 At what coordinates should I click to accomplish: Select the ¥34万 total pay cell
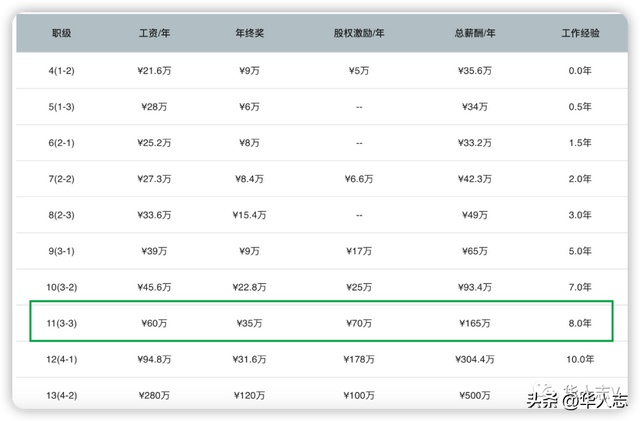click(x=475, y=107)
